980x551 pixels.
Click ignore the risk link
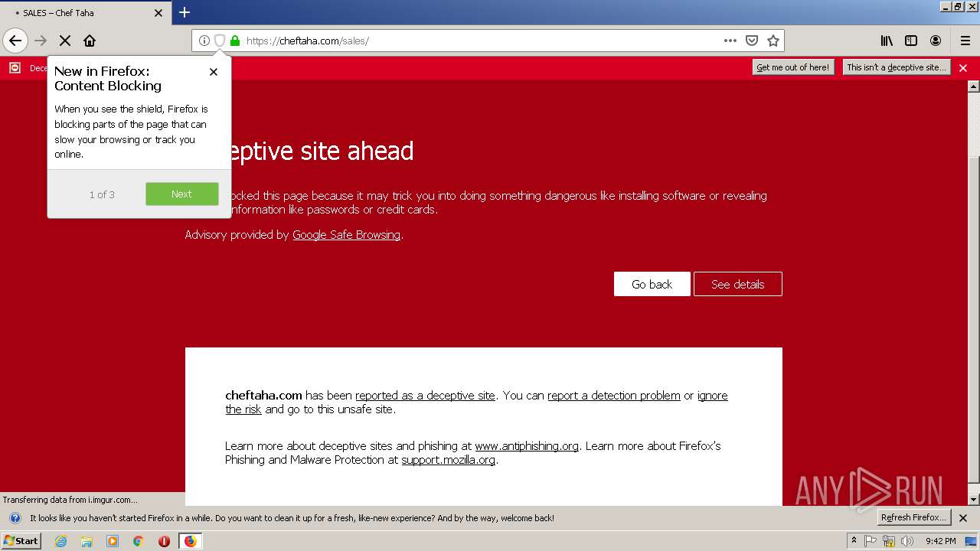click(712, 396)
